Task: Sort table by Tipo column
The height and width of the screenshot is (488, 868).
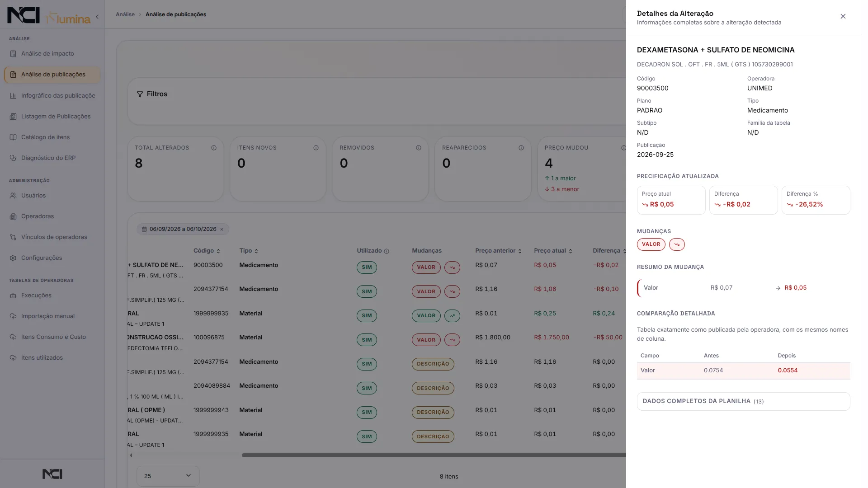Action: 249,251
